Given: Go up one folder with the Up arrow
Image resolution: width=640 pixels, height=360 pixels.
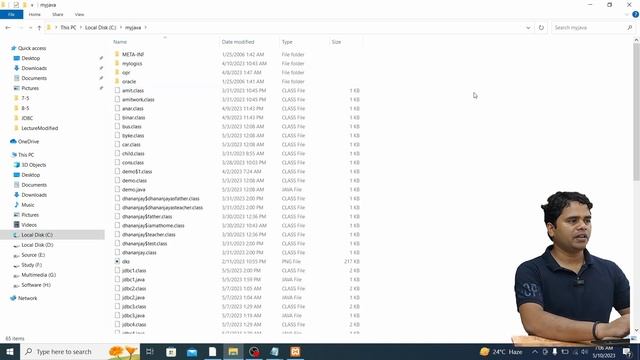Looking at the screenshot, I should (39, 28).
